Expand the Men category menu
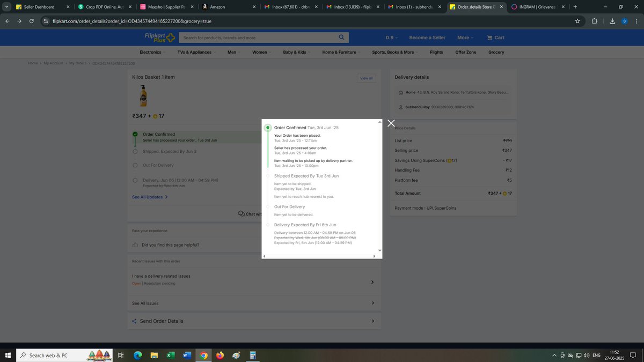The height and width of the screenshot is (362, 644). tap(233, 52)
